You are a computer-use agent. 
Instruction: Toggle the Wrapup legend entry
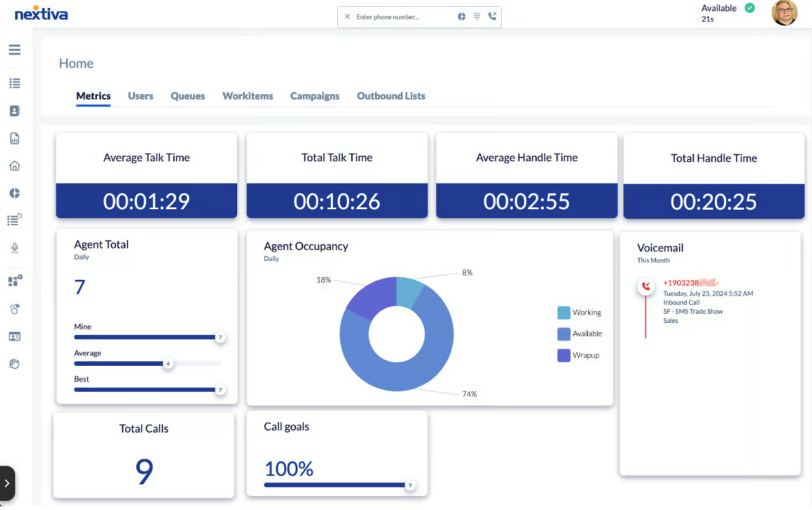[x=578, y=356]
